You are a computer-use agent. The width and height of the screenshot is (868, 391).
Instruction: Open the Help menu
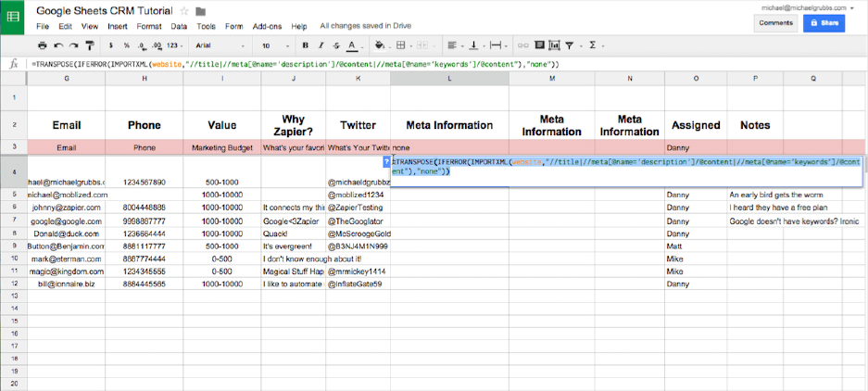pos(299,26)
